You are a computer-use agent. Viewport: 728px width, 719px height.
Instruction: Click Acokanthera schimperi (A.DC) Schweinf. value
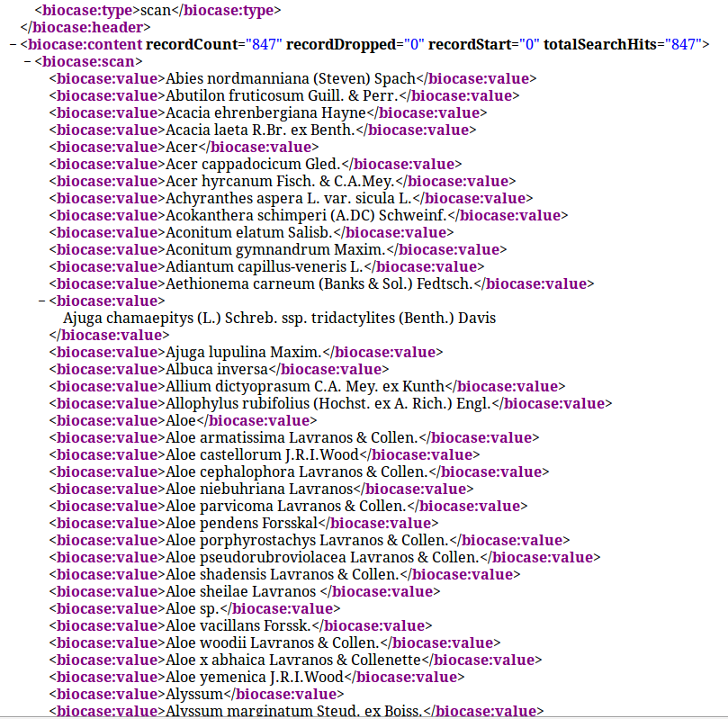pos(309,216)
